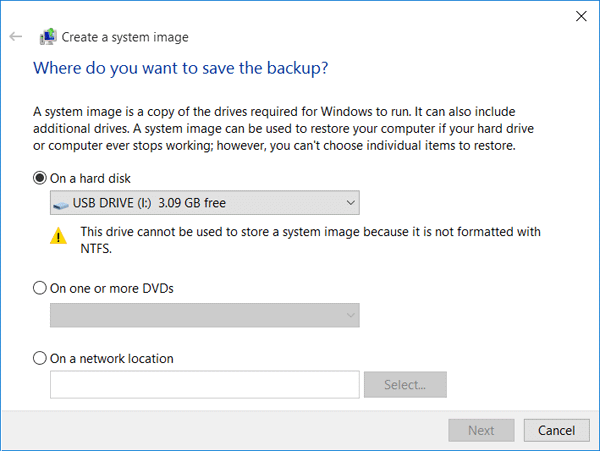Click the USB drive icon in dropdown
This screenshot has height=451, width=600.
tap(61, 204)
